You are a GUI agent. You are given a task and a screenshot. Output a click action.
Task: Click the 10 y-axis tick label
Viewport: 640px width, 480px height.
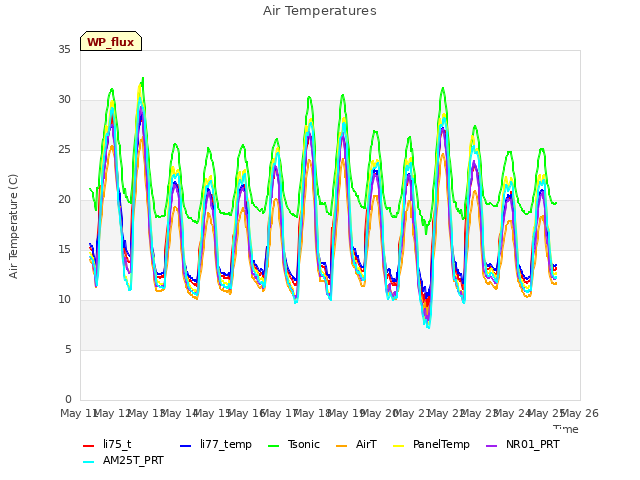coord(64,299)
